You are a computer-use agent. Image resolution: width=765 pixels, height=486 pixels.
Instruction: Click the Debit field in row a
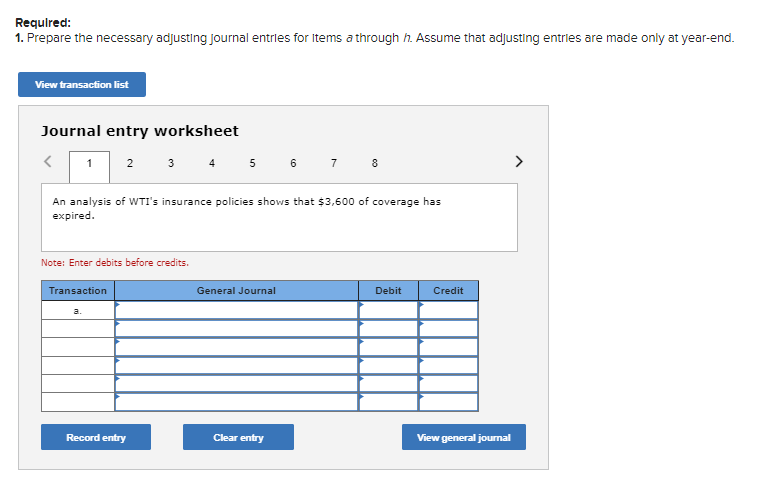[388, 310]
